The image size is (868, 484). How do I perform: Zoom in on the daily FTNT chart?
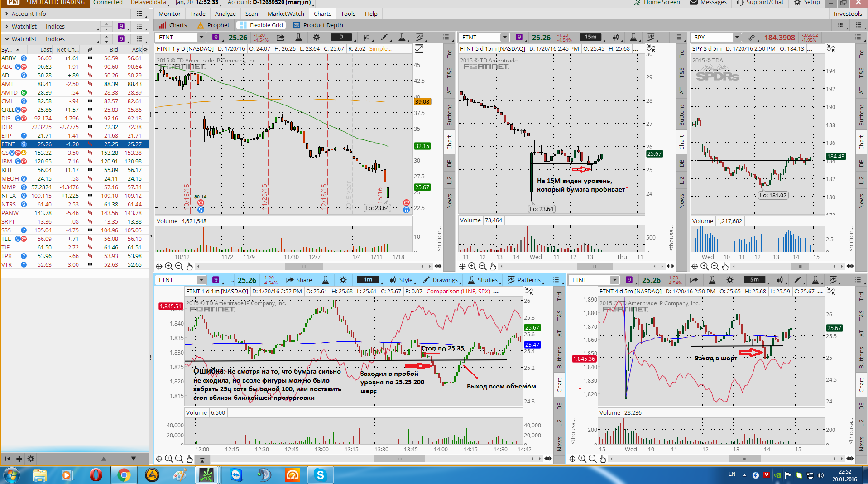tap(169, 266)
